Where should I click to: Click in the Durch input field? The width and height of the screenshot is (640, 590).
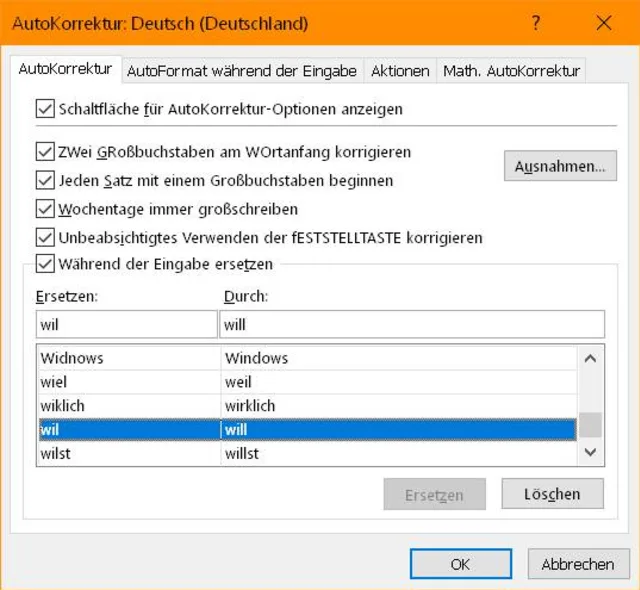pyautogui.click(x=412, y=324)
